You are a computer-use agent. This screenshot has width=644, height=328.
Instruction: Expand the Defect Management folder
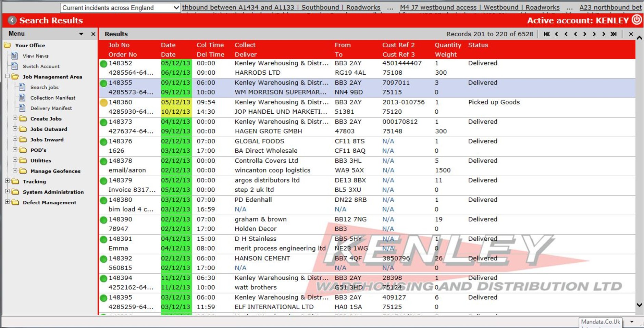(8, 202)
